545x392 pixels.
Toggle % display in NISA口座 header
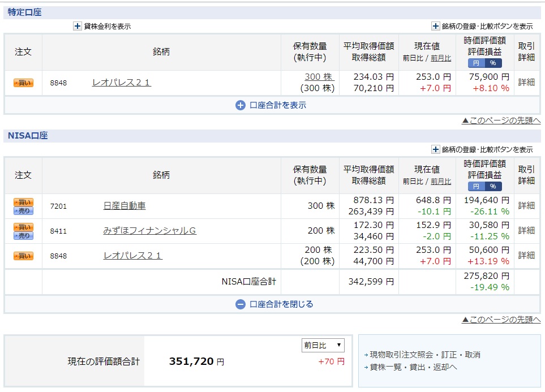pos(493,186)
